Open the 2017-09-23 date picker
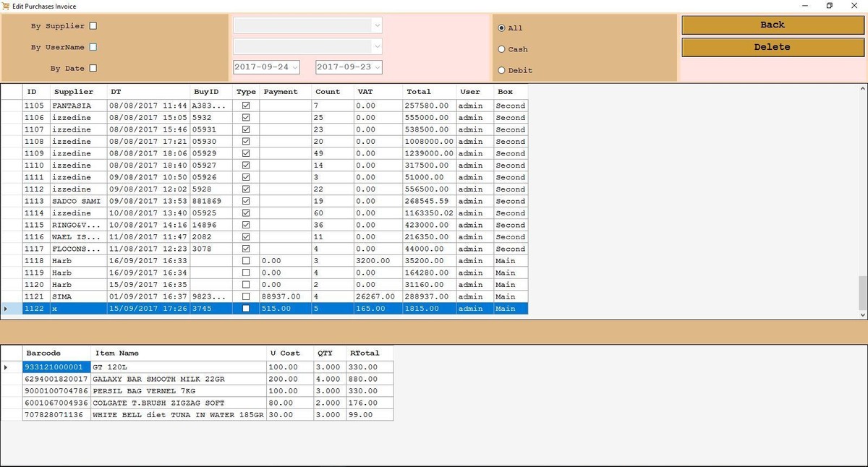Screen dimensions: 868x467 coord(377,67)
